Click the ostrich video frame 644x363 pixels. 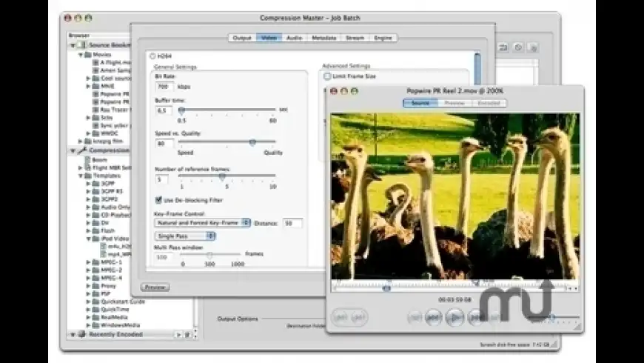pos(455,196)
